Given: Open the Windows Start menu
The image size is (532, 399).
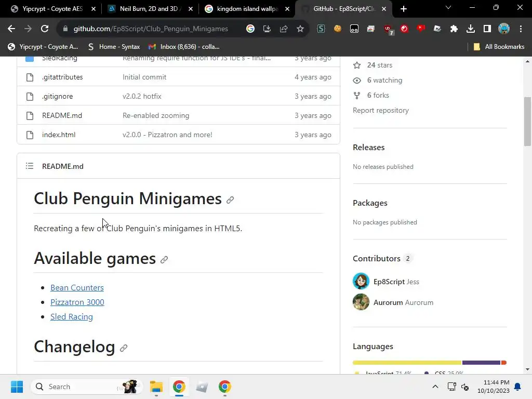Looking at the screenshot, I should pos(17,387).
